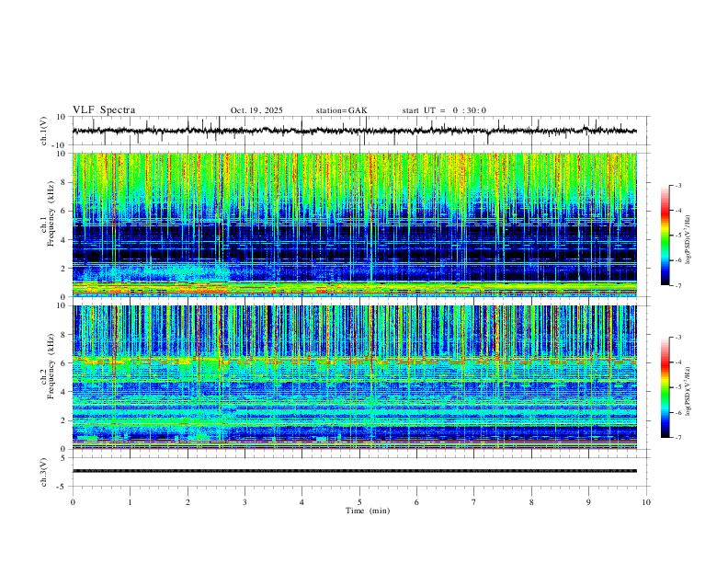Click the '-3' label on ch.1 colorbar
Image resolution: width=728 pixels, height=563 pixels.
coord(677,185)
